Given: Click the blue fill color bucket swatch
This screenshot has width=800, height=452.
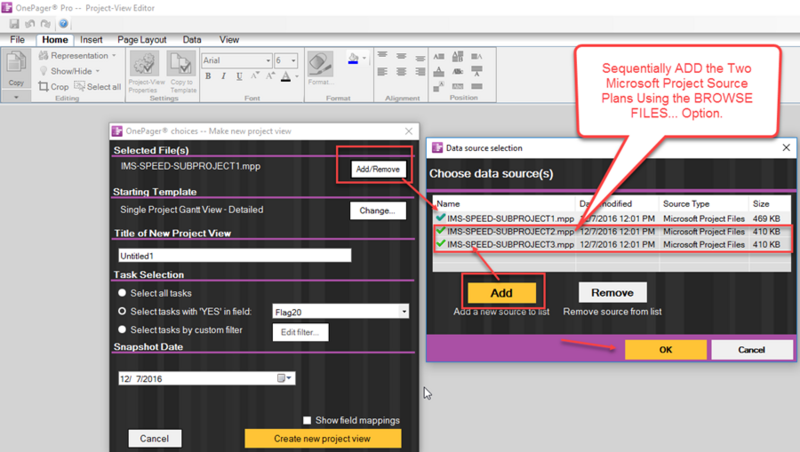Looking at the screenshot, I should [353, 59].
